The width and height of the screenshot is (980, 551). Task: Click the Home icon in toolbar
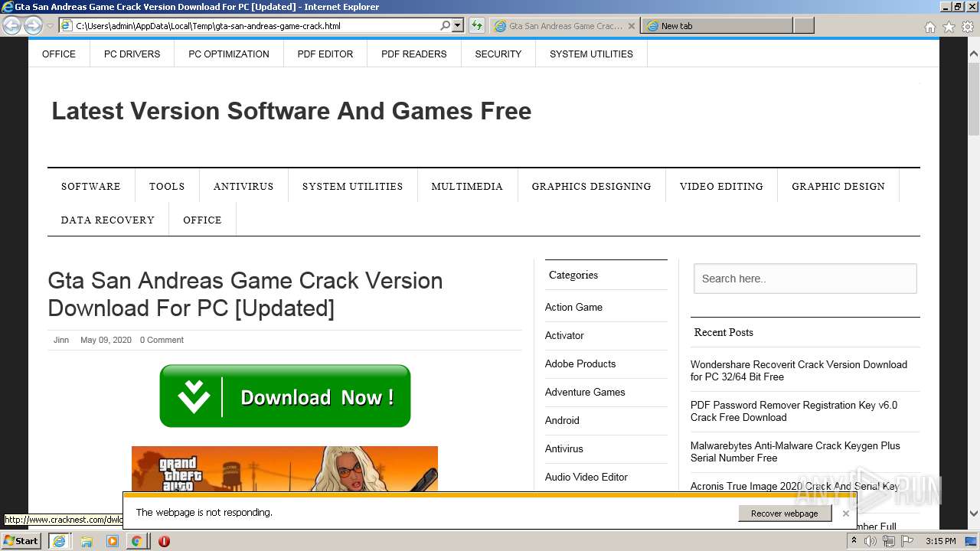coord(929,27)
